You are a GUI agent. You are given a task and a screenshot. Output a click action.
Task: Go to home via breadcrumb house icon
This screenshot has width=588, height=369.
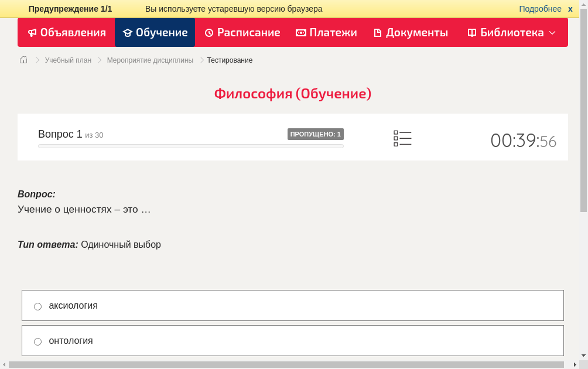point(23,60)
